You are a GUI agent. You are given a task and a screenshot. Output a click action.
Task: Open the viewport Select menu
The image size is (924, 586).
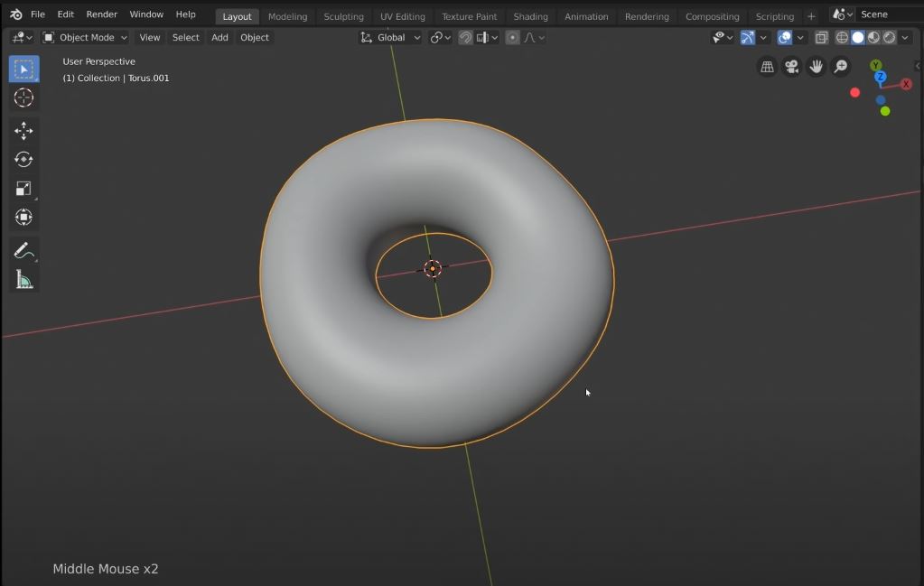click(186, 38)
